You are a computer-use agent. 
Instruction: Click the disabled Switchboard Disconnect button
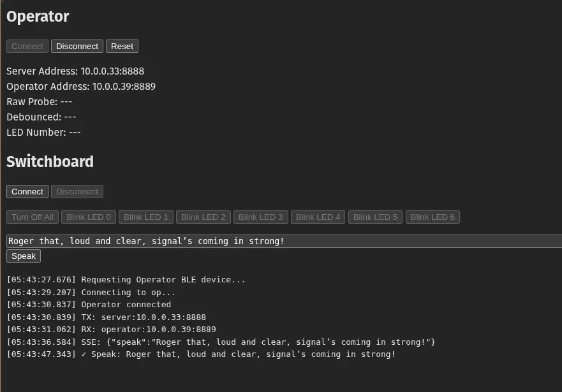[x=77, y=192]
